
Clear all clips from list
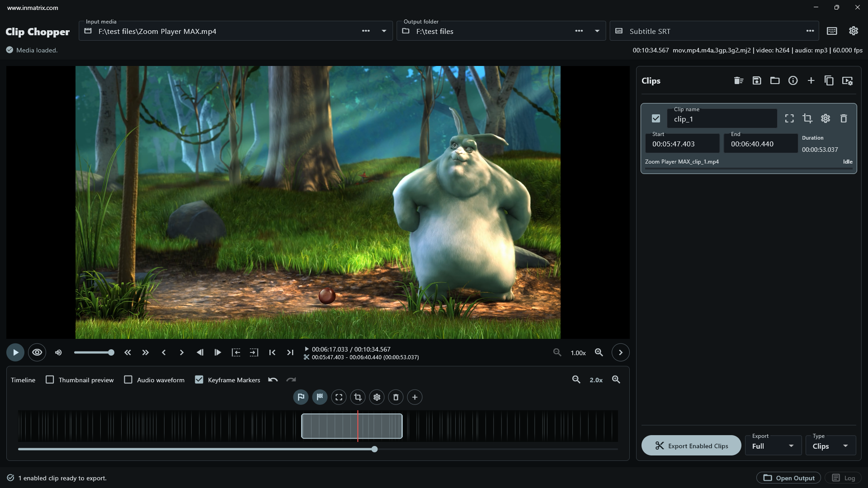click(739, 81)
